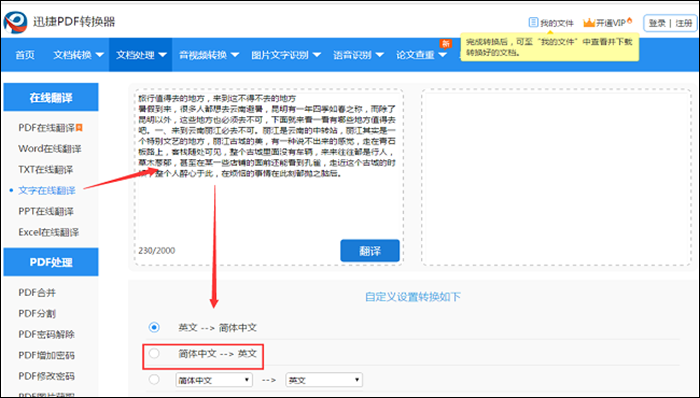Open the target language 英文 dropdown
Screen dimensions: 700x398
pos(324,380)
